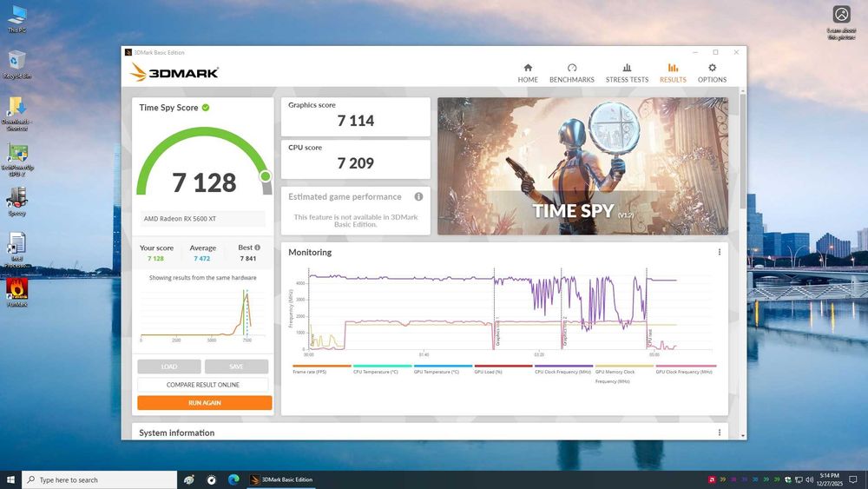Select the FurMark desktop icon
868x489 pixels.
click(16, 293)
